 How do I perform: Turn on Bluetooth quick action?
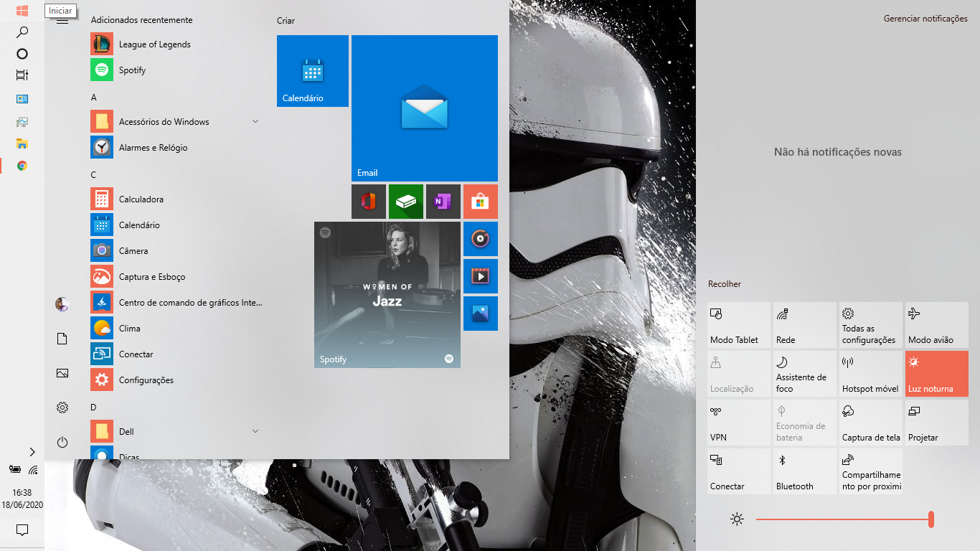pyautogui.click(x=804, y=471)
